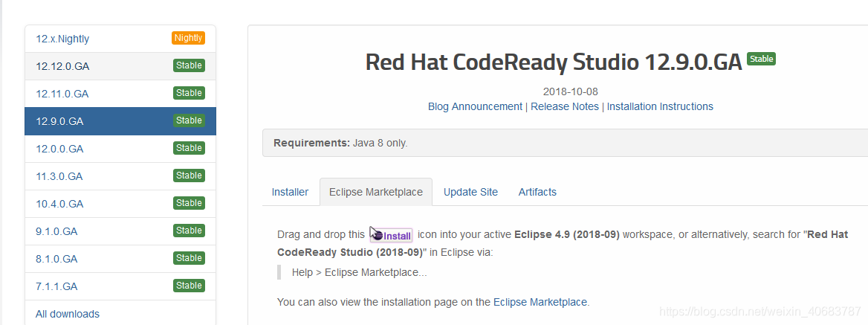This screenshot has height=325, width=868.
Task: Select the highlighted 12.9.0.GA entry
Action: 120,121
